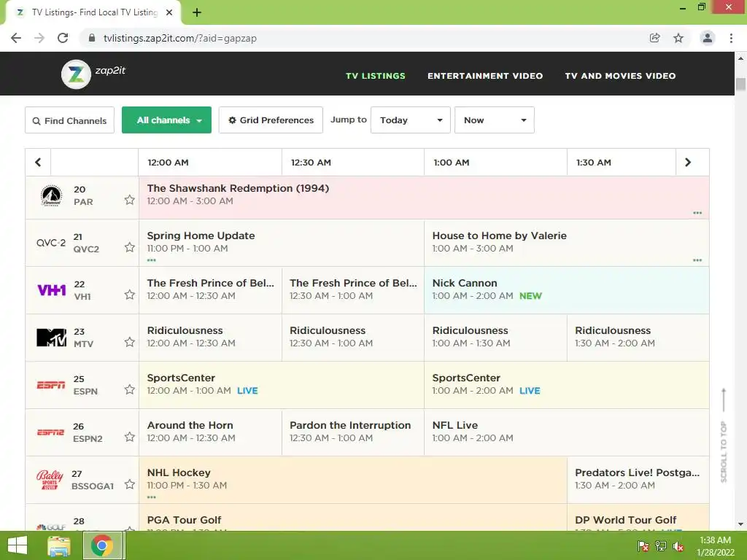Click the page vertical scrollbar thumb

(x=740, y=85)
